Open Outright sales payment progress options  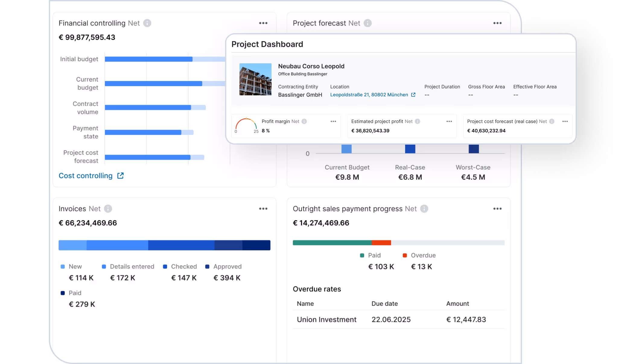coord(497,209)
